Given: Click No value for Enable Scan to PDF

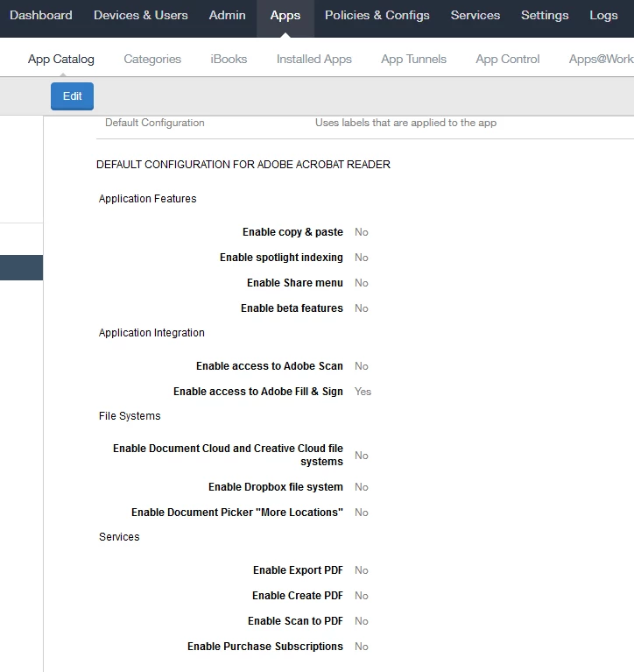Looking at the screenshot, I should [361, 621].
